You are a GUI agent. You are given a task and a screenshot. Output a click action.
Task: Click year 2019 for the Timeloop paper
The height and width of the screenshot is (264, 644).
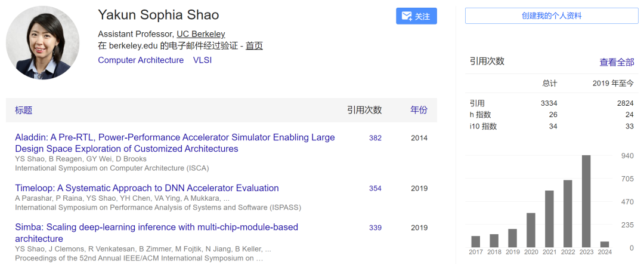[x=419, y=188]
